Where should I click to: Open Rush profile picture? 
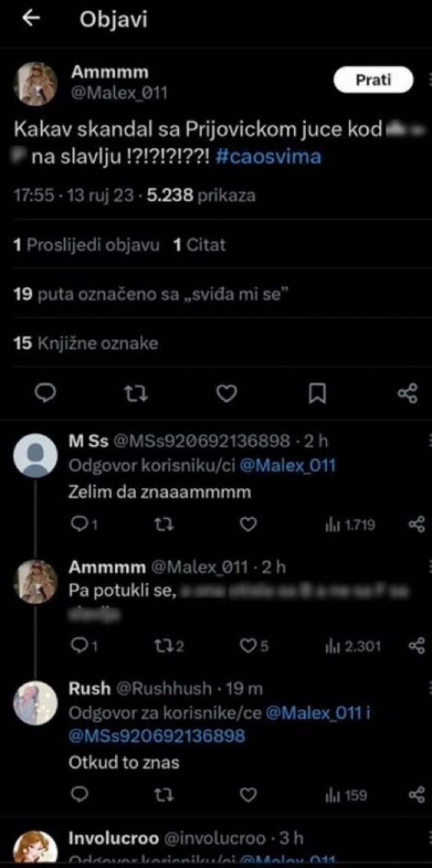click(36, 703)
